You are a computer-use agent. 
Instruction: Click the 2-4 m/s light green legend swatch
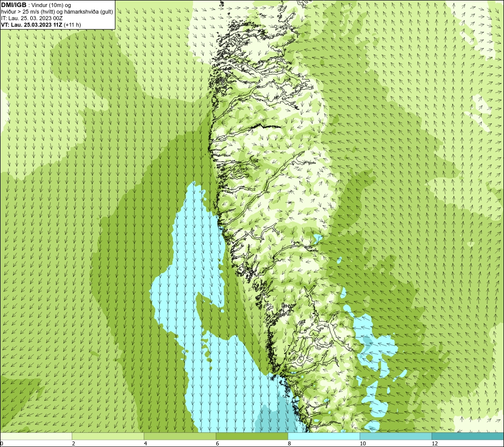108,436
